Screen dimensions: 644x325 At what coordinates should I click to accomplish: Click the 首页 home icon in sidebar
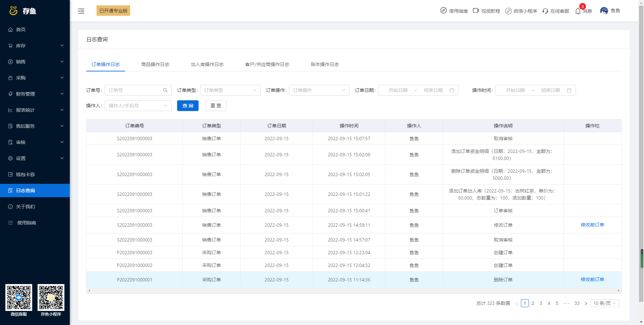(10, 30)
